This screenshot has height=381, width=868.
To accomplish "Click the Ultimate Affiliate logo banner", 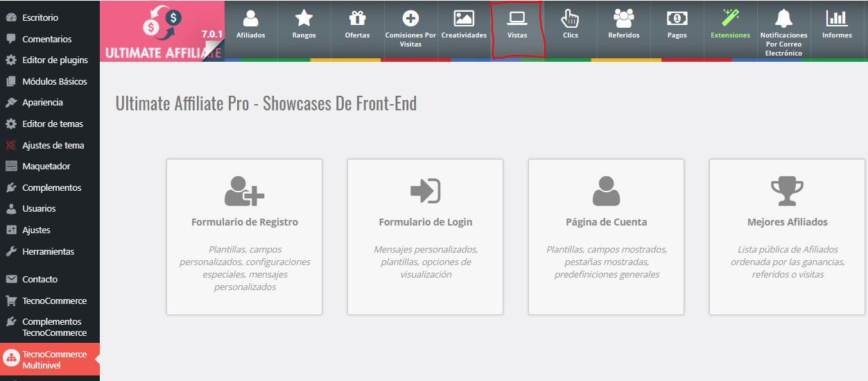I will (163, 30).
